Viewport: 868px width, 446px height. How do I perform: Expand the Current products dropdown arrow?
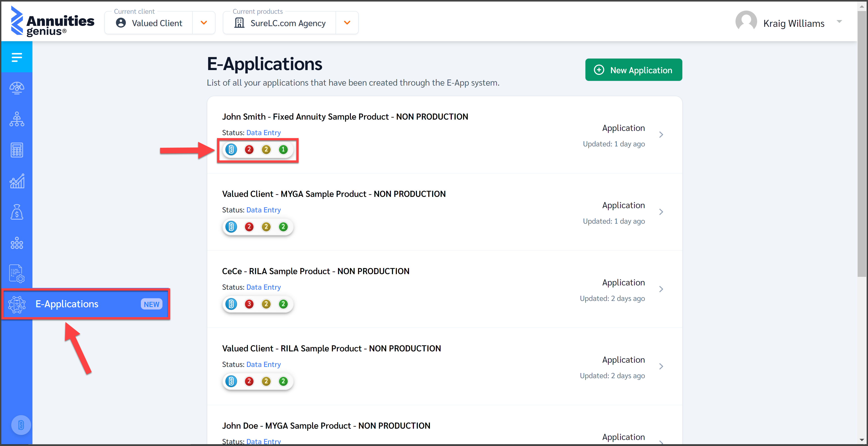coord(347,23)
